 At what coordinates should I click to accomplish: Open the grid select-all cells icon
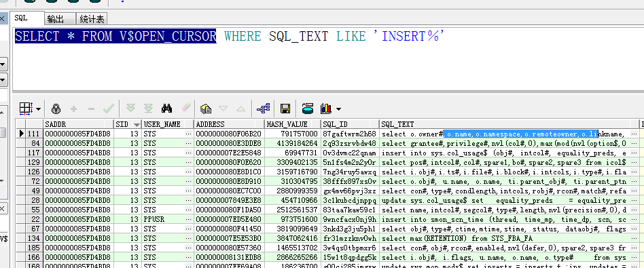[x=26, y=109]
